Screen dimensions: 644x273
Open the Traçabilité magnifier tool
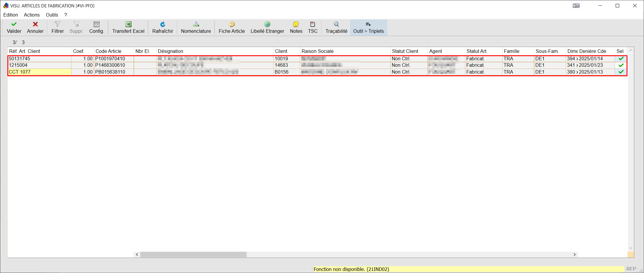[x=336, y=27]
